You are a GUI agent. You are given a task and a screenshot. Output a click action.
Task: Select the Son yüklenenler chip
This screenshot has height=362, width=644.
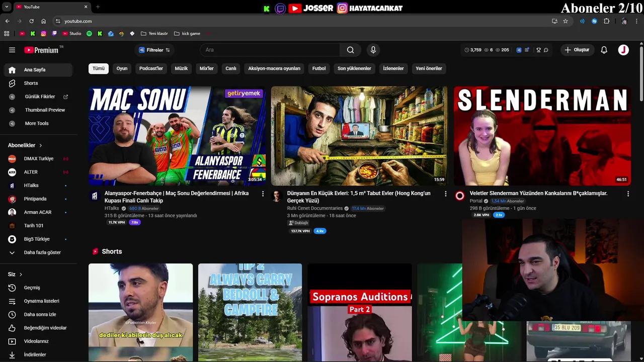click(x=354, y=68)
